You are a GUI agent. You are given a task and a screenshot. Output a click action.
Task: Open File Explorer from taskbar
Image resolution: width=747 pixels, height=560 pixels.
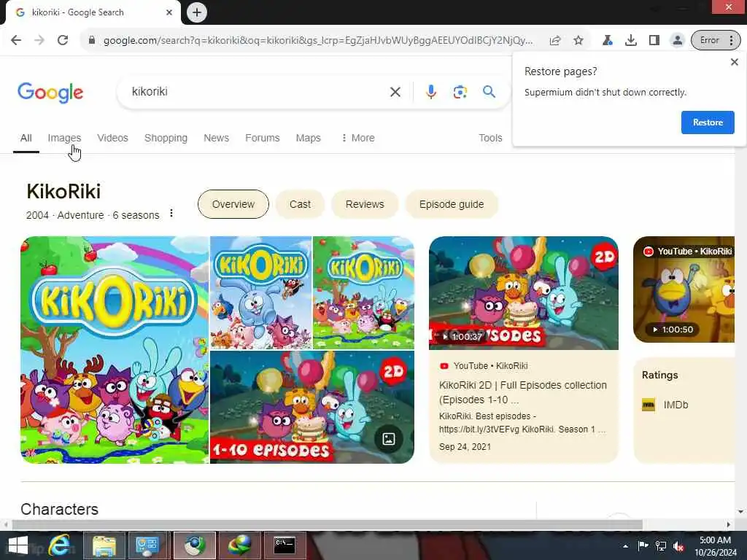click(x=104, y=545)
